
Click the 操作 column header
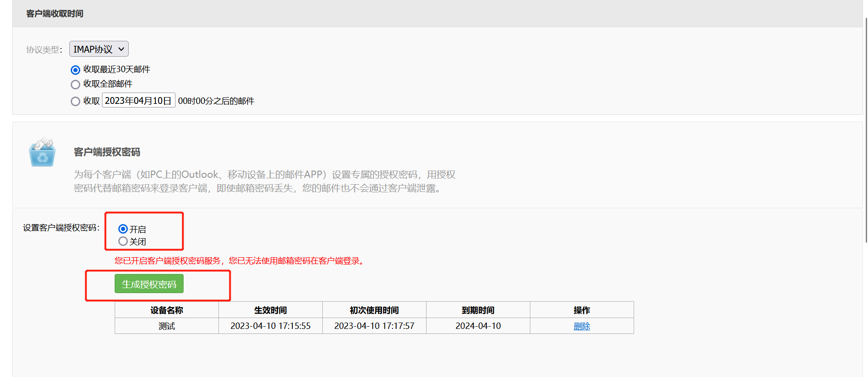point(582,310)
